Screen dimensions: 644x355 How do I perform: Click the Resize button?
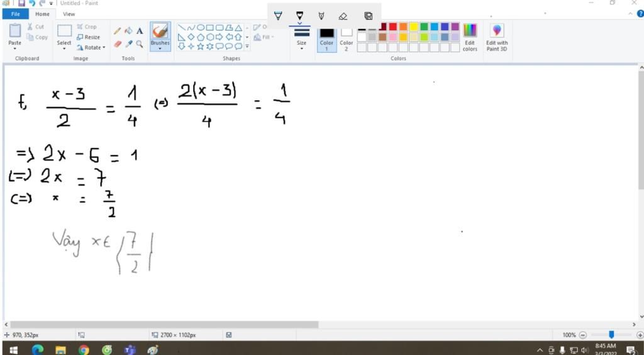tap(88, 37)
